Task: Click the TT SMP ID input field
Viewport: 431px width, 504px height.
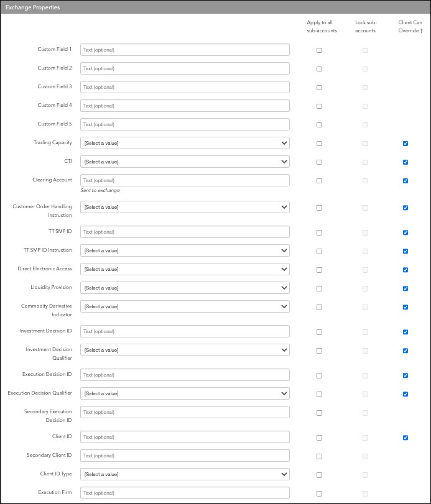Action: [185, 232]
